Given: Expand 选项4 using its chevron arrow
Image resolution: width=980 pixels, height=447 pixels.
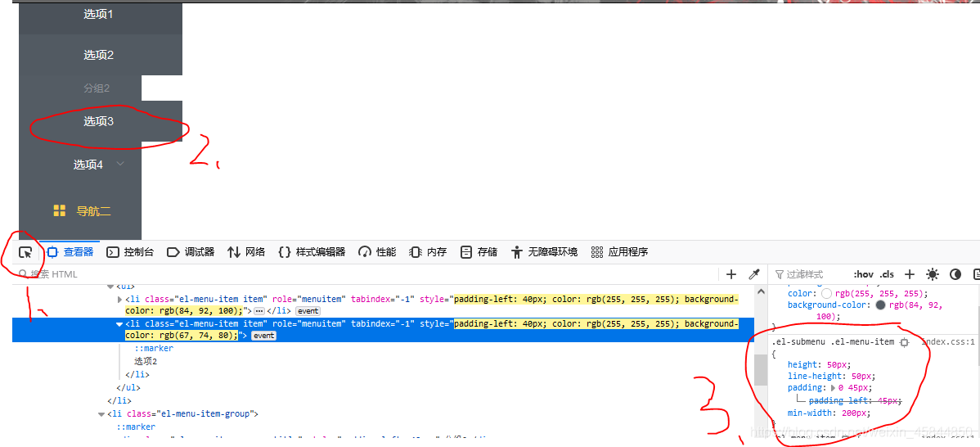Looking at the screenshot, I should tap(120, 164).
